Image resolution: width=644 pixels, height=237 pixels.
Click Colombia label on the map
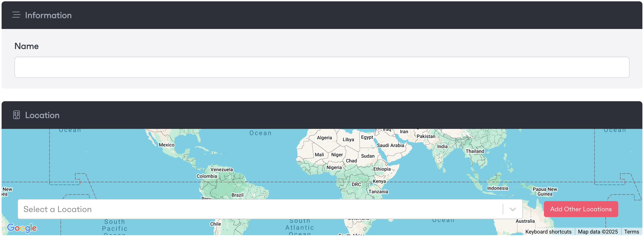[207, 176]
